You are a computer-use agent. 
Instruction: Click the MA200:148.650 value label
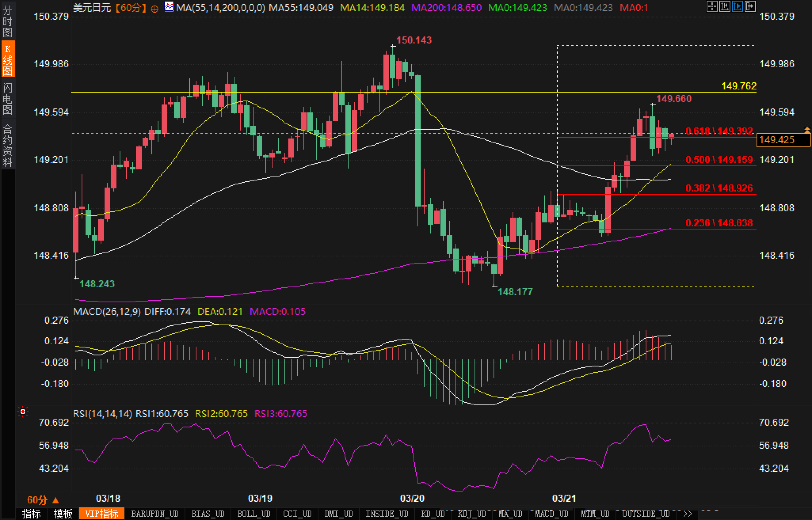pyautogui.click(x=447, y=8)
